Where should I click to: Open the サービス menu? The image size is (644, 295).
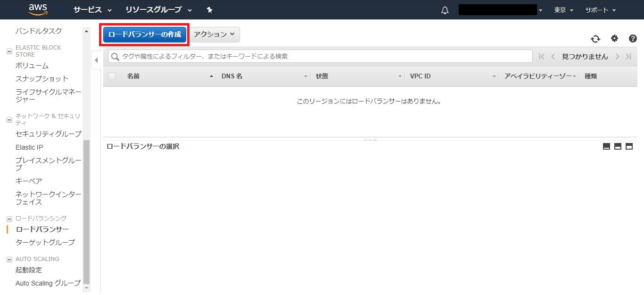tap(92, 10)
